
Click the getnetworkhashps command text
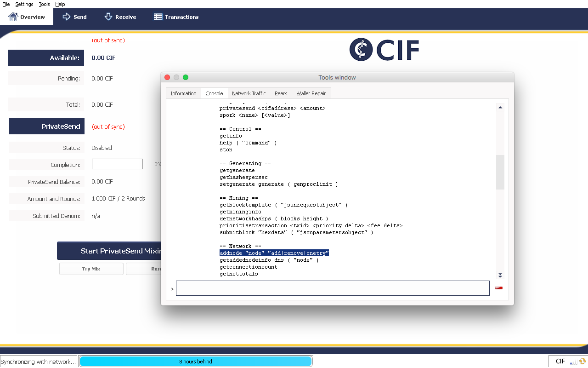click(274, 218)
